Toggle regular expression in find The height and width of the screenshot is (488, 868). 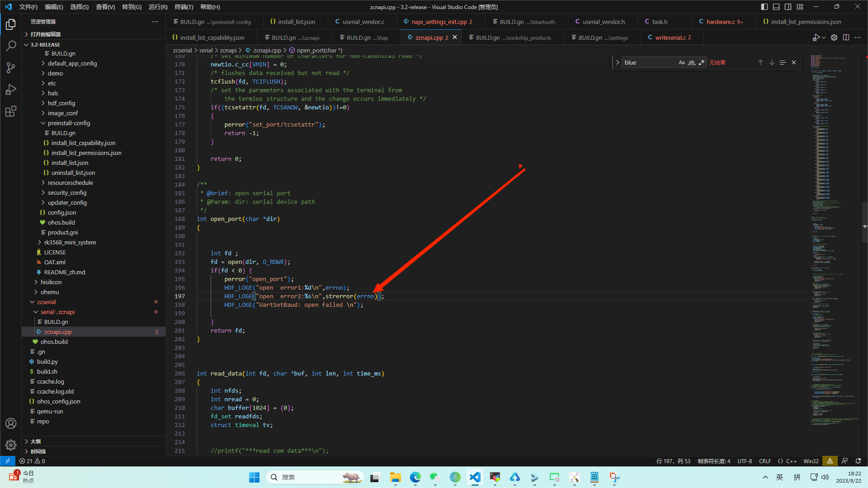(702, 62)
